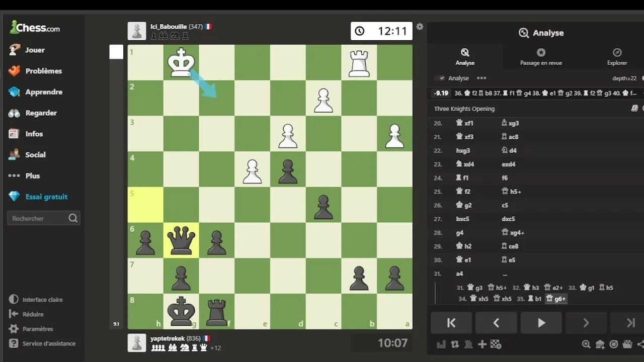This screenshot has width=644, height=362.
Task: Click Ici_Babouille player name
Action: coord(169,27)
